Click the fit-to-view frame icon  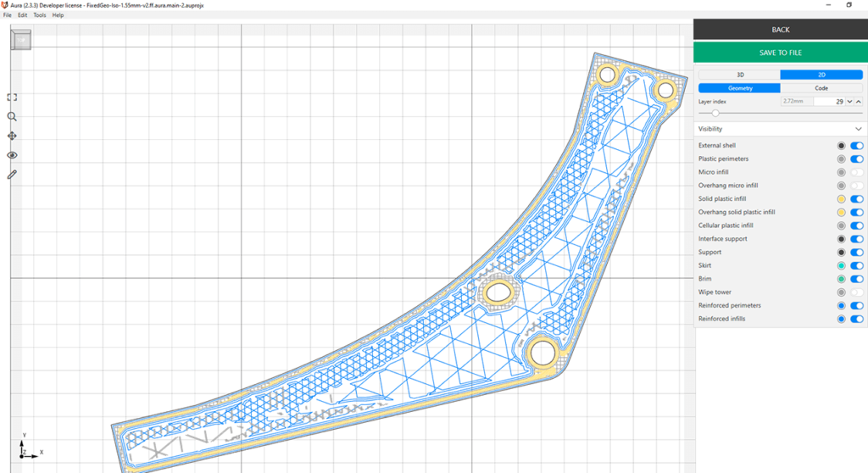coord(12,97)
